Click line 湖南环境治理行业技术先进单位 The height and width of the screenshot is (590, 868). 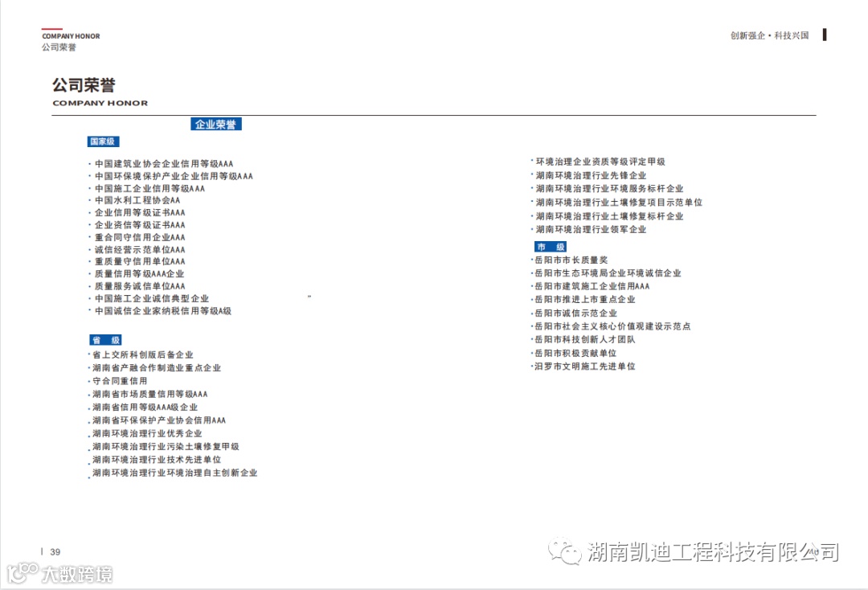(157, 460)
